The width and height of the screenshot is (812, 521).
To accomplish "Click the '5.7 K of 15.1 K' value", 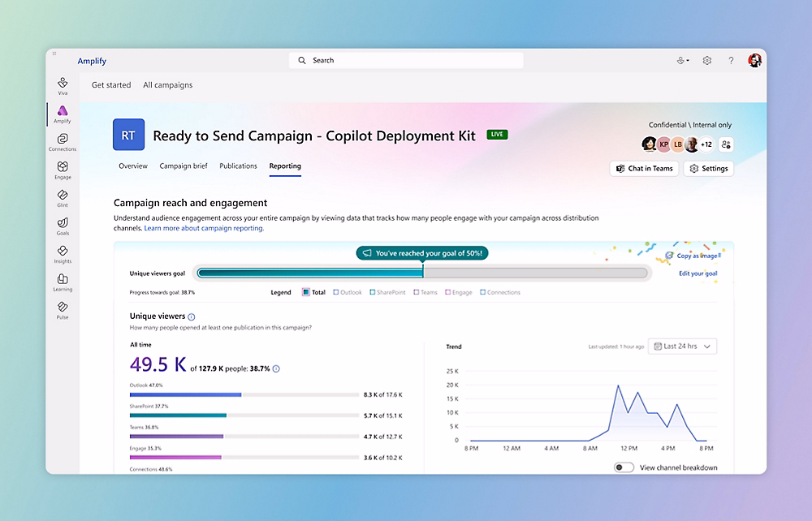I will point(382,416).
